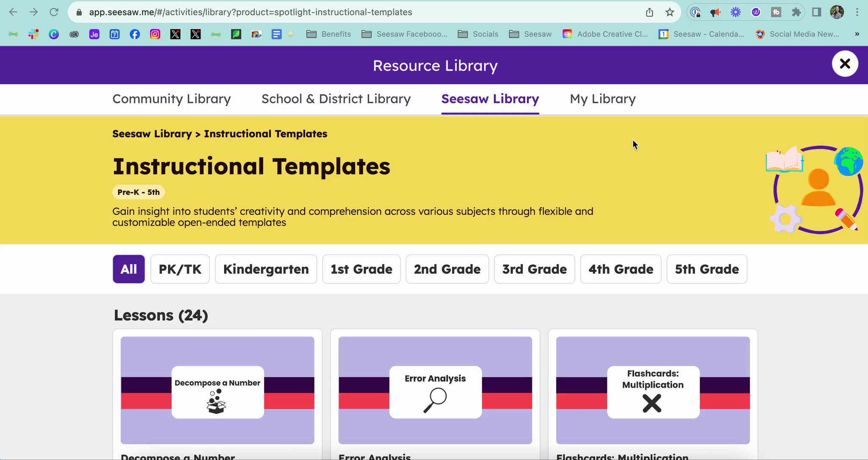Open the Google Docs bookmark icon
This screenshot has width=868, height=460.
tap(276, 34)
